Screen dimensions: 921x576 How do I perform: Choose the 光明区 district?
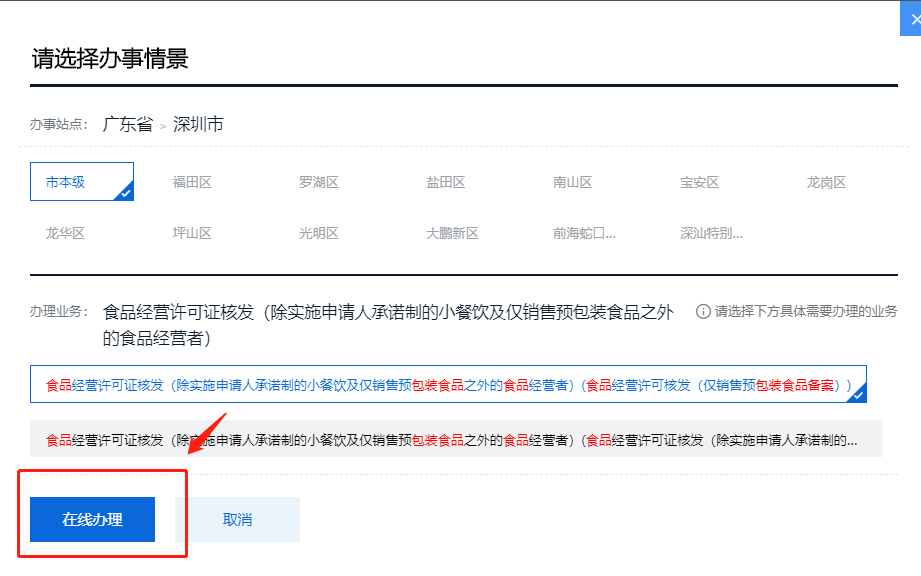click(x=319, y=233)
